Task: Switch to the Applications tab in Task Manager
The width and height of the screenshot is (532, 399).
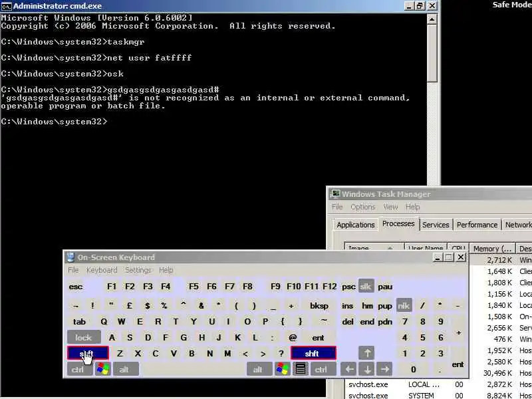Action: point(355,225)
